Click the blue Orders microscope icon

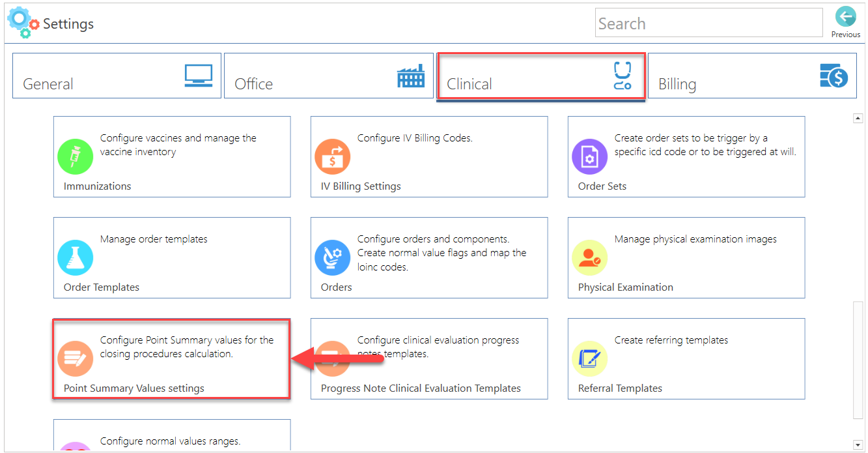point(333,257)
